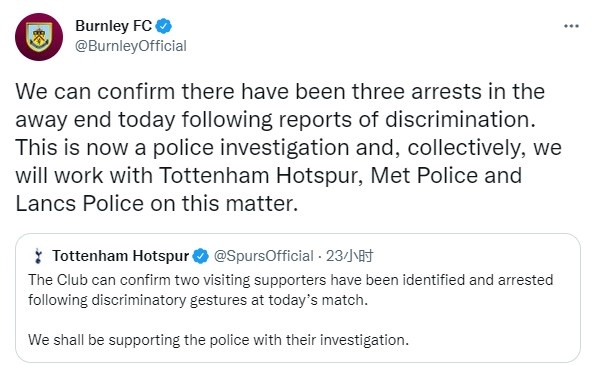This screenshot has width=592, height=365.
Task: Click the Burnley FC verified badge
Action: pos(164,26)
